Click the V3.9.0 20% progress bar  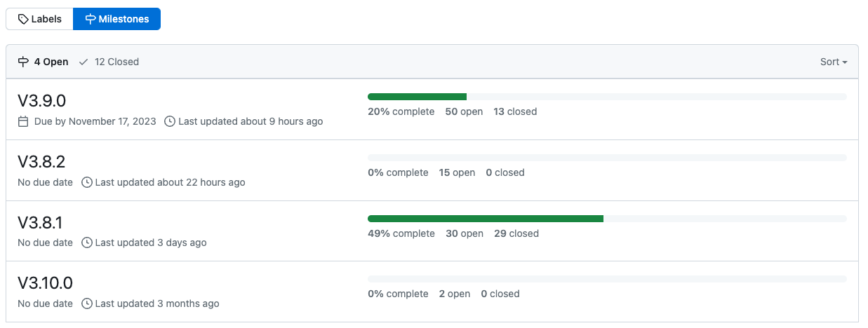tap(606, 97)
